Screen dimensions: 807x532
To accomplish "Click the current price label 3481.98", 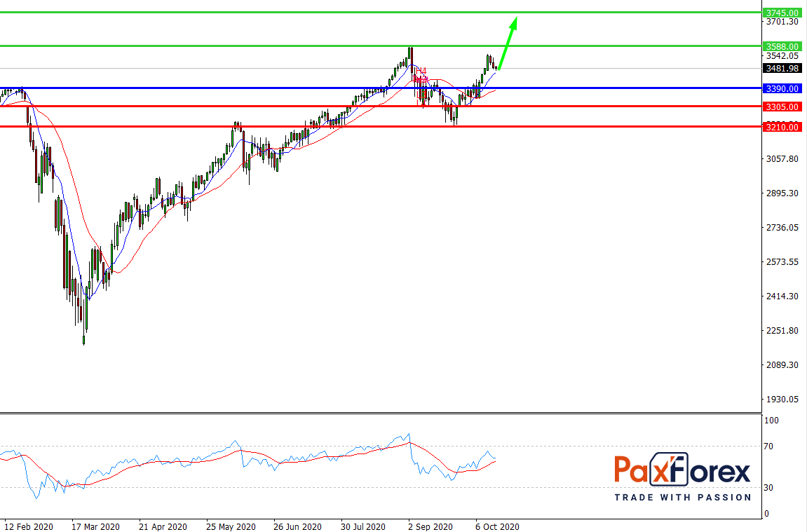I will coord(782,69).
